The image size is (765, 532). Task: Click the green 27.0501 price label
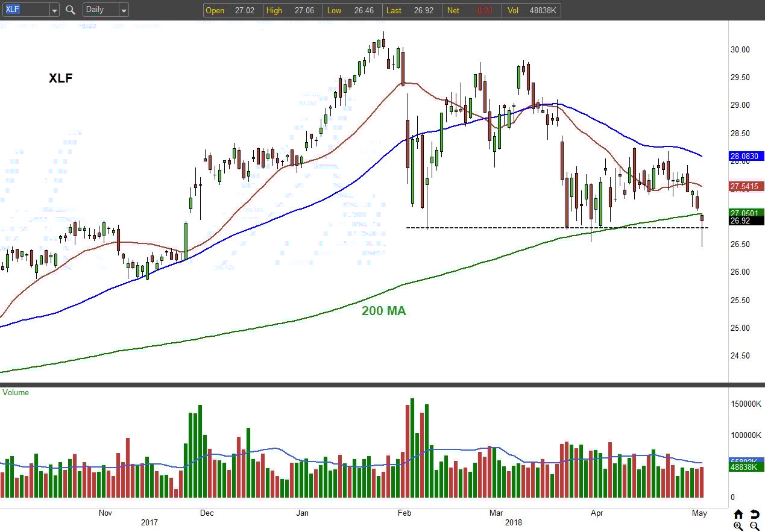pyautogui.click(x=746, y=213)
